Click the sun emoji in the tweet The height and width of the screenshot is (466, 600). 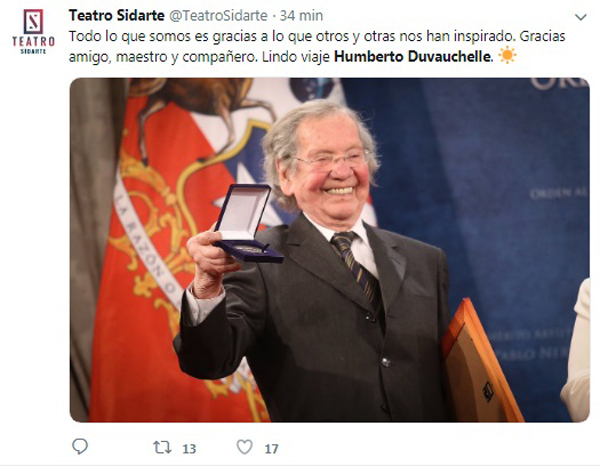[x=507, y=55]
